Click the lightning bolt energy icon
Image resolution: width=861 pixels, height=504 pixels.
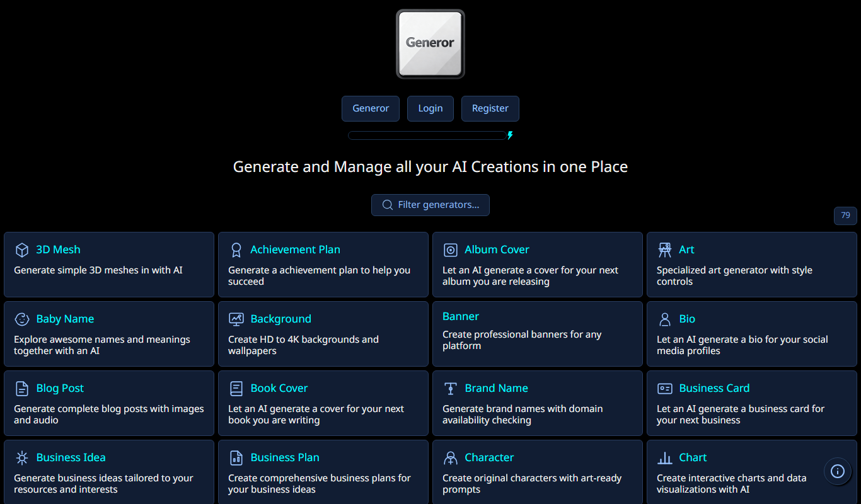[510, 135]
